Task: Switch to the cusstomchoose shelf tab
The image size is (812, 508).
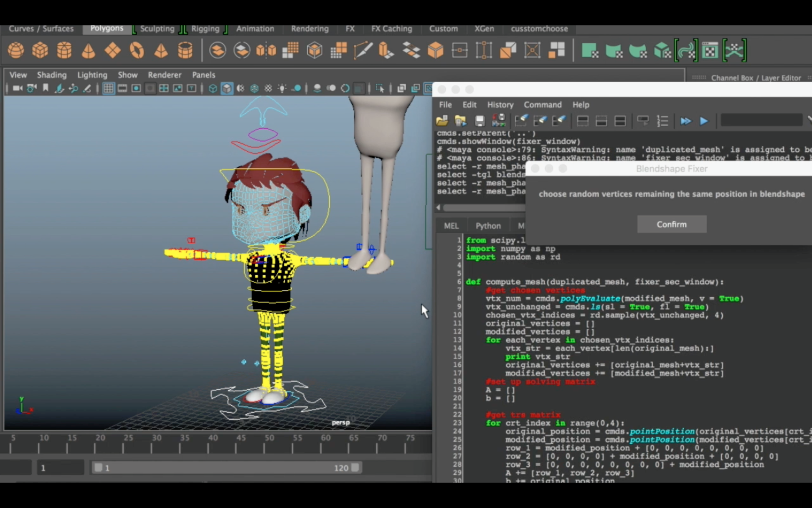Action: point(539,29)
